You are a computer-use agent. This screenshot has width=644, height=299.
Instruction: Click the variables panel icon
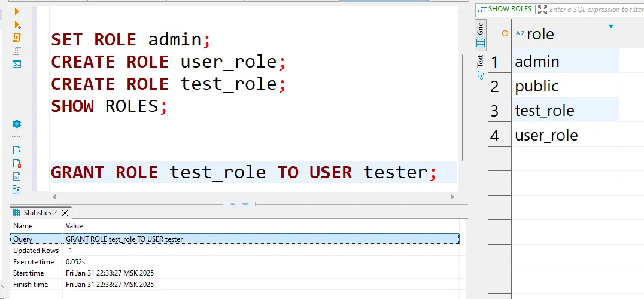pyautogui.click(x=17, y=176)
